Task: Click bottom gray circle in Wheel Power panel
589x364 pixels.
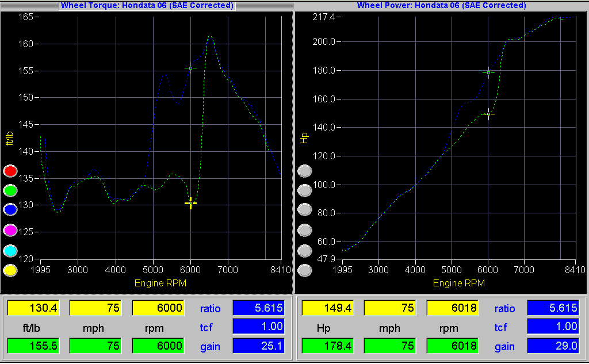Action: point(305,270)
